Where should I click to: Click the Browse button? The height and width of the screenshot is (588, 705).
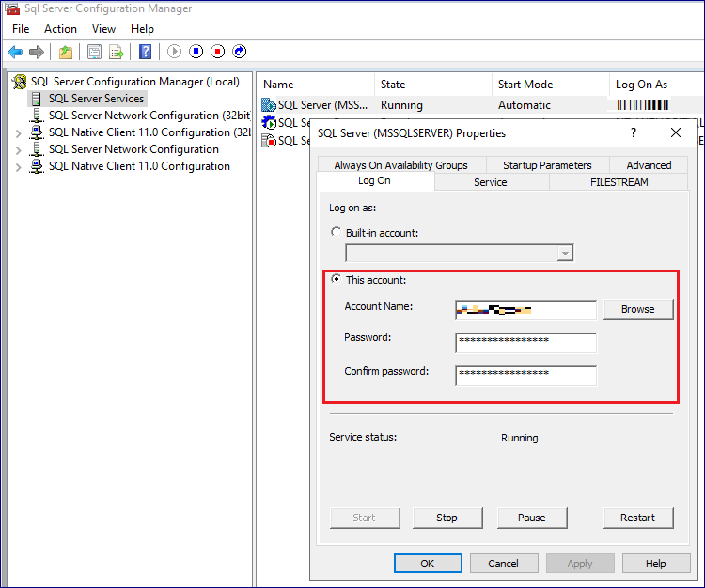coord(638,309)
